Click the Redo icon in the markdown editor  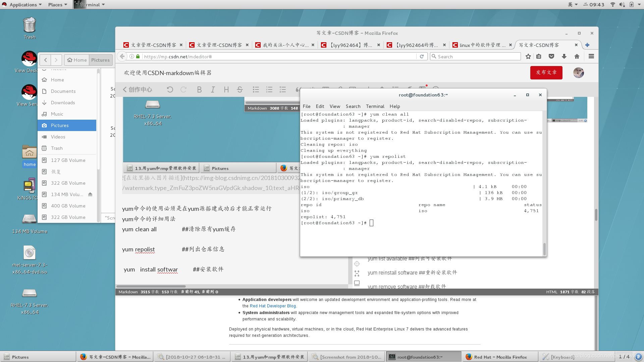(x=183, y=89)
